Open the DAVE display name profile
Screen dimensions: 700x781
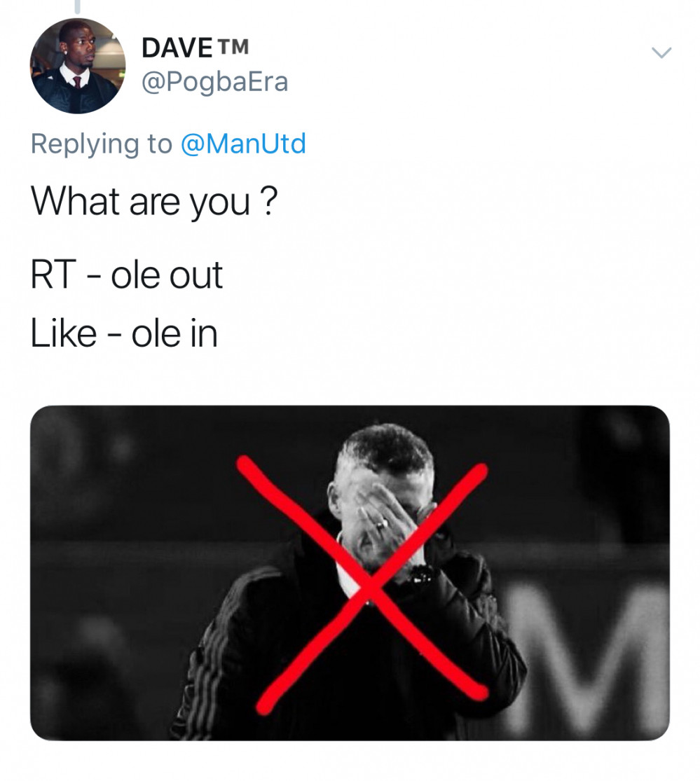click(x=174, y=48)
